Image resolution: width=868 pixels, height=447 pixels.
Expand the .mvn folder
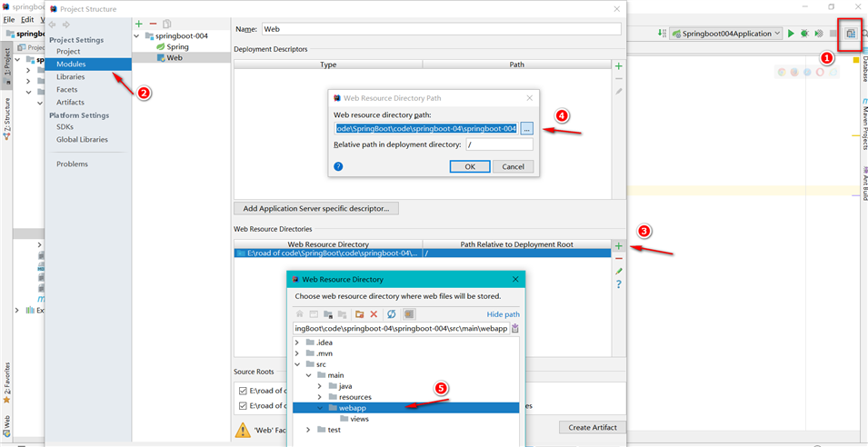(x=297, y=353)
